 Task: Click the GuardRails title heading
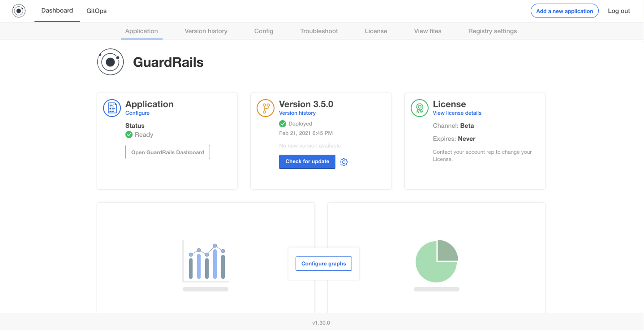(168, 62)
